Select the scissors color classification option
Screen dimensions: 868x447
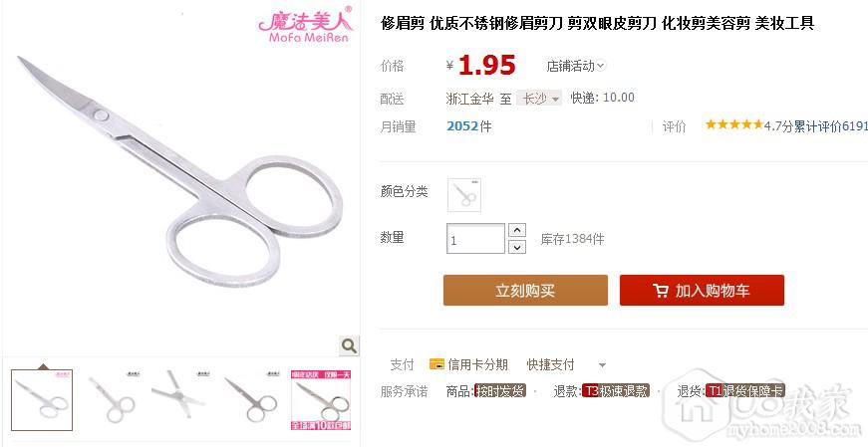coord(464,195)
